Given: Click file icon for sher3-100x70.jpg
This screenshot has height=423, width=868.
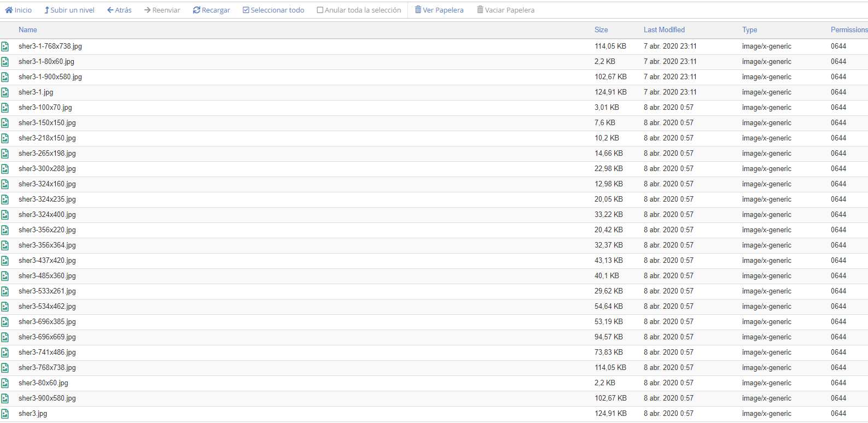Looking at the screenshot, I should tap(5, 108).
